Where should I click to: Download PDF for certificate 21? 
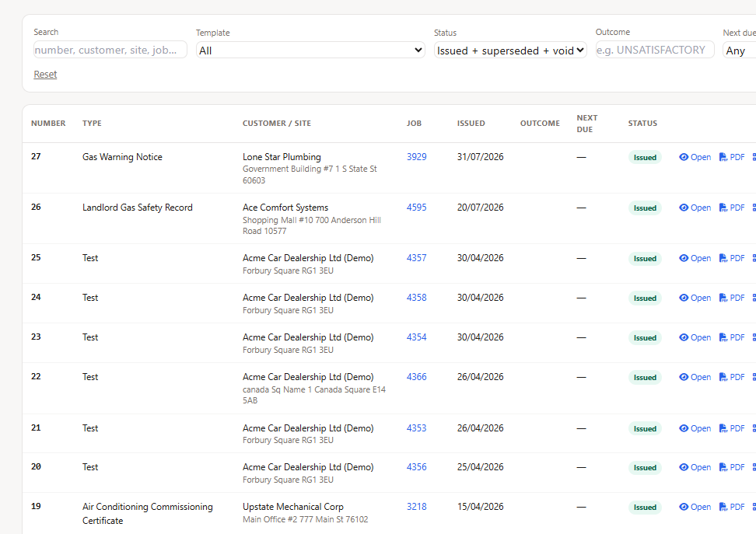[x=731, y=428]
